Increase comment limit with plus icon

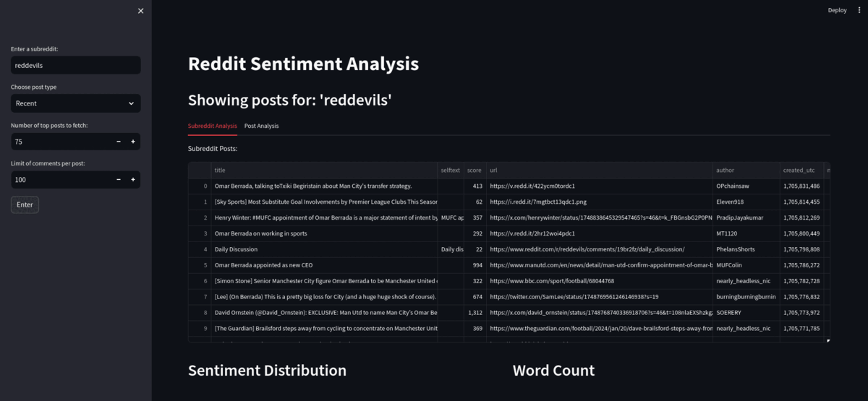click(133, 180)
